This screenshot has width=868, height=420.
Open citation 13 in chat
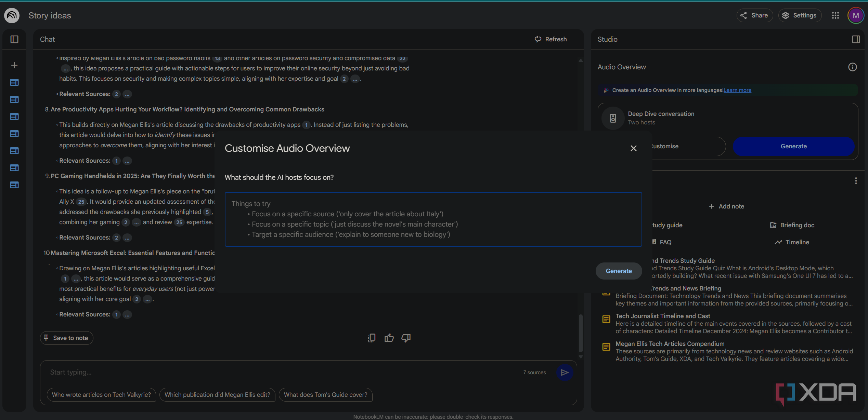click(217, 58)
